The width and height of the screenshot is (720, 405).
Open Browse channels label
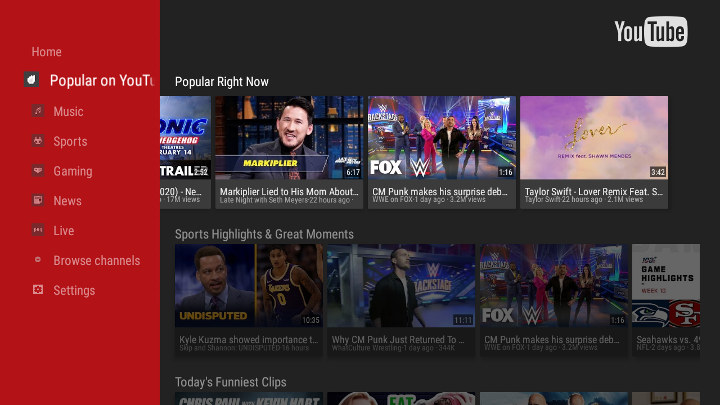click(x=96, y=260)
